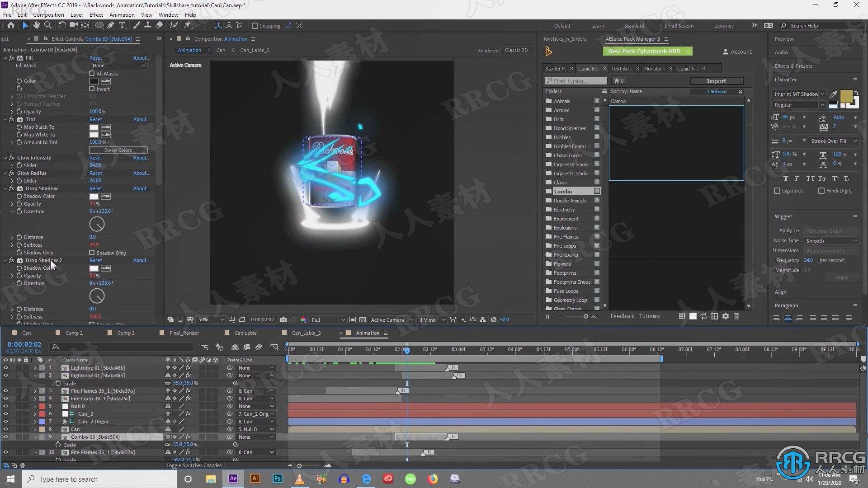Viewport: 868px width, 488px height.
Task: Collapse the Drop Shadow 2 effect
Action: point(5,260)
